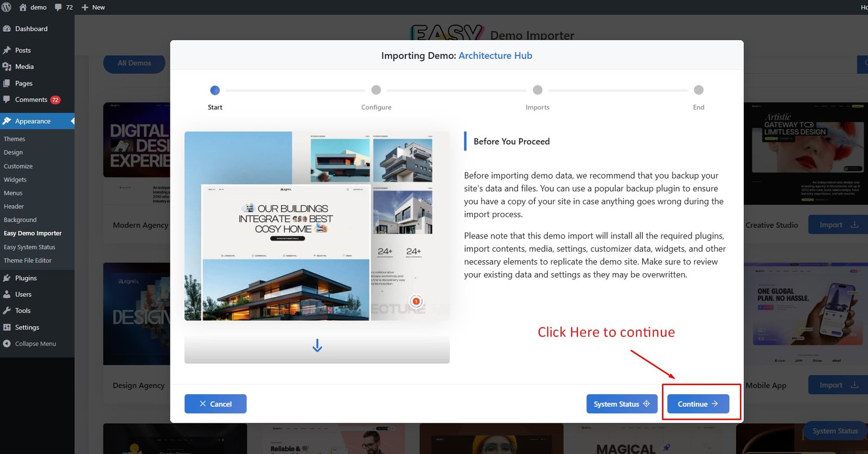This screenshot has width=868, height=454.
Task: Click the floating System Status button
Action: tap(835, 431)
